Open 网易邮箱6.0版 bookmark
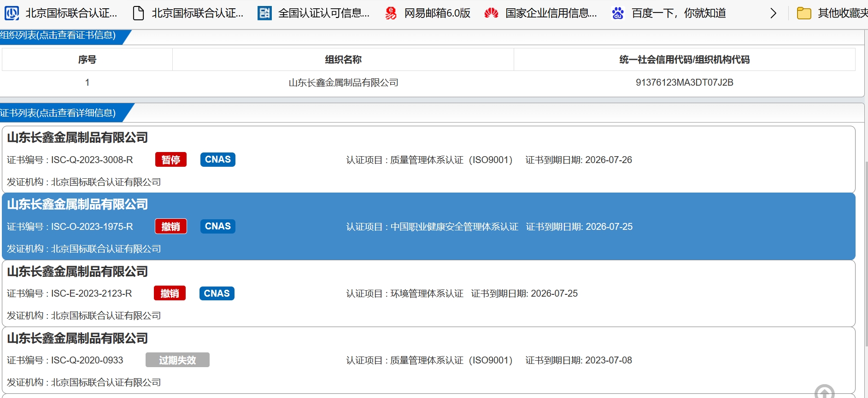 [428, 13]
